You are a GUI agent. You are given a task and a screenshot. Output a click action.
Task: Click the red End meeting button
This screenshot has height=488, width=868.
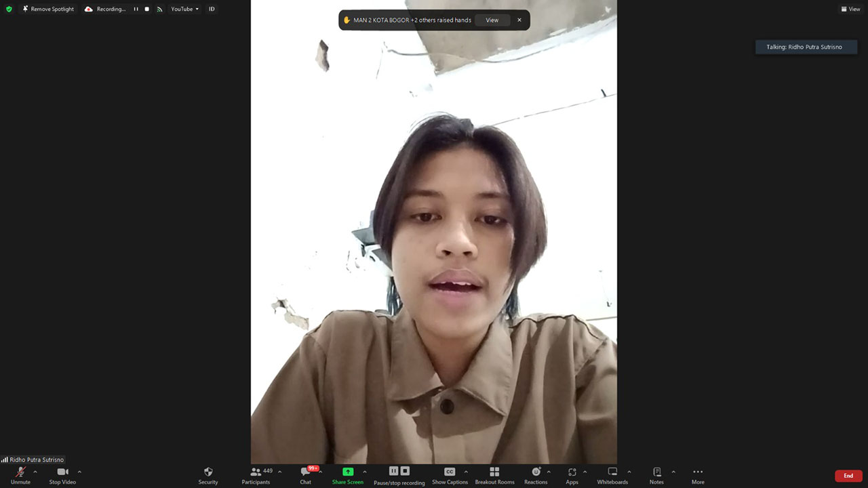click(x=848, y=476)
